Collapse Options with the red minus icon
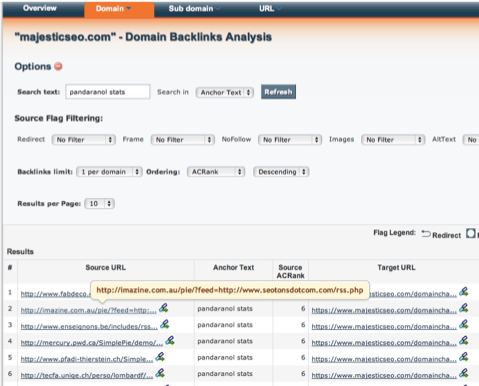The image size is (479, 386). point(58,66)
